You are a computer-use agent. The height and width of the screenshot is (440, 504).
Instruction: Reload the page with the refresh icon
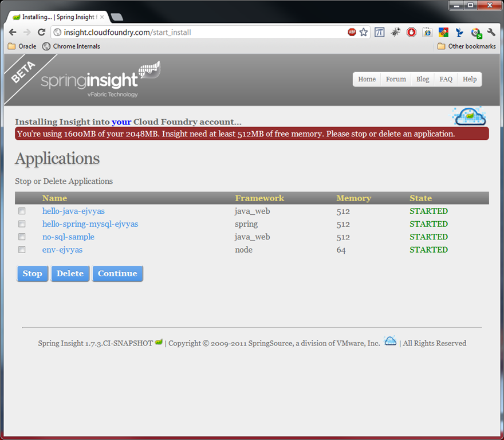pos(41,32)
